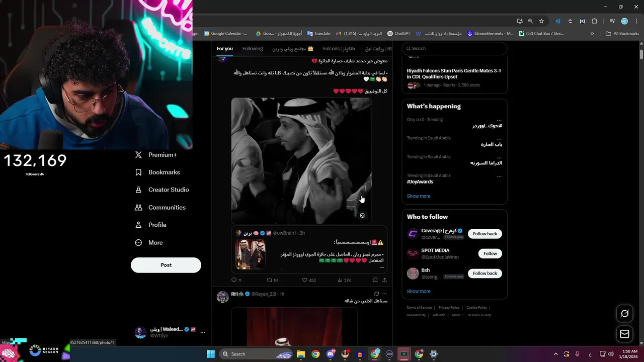
Task: Open Windows Start menu
Action: 210,354
